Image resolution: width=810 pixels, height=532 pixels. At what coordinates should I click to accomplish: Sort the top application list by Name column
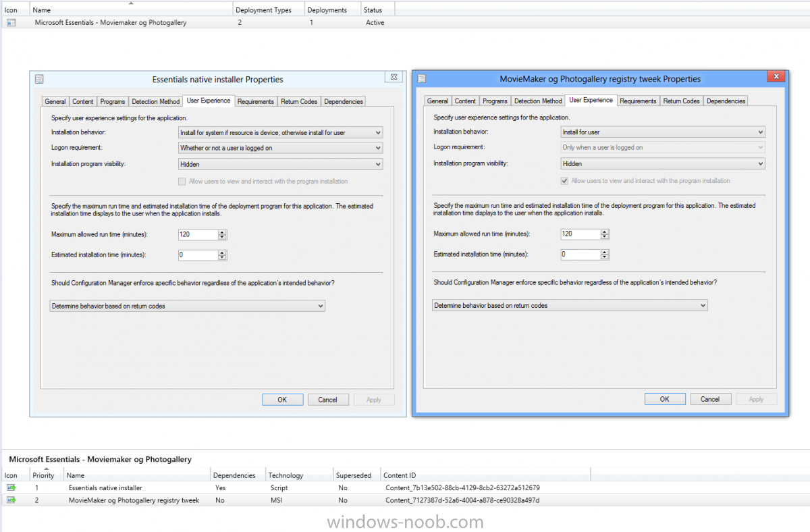click(131, 10)
